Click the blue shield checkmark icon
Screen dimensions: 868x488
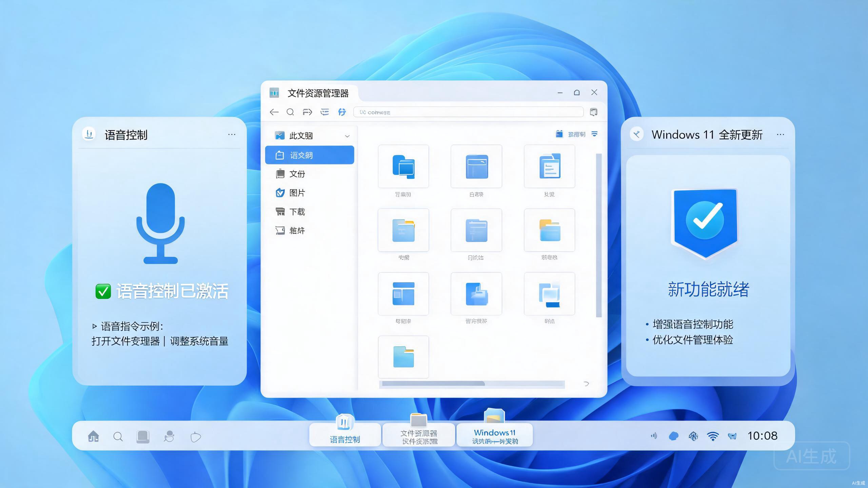pos(705,224)
